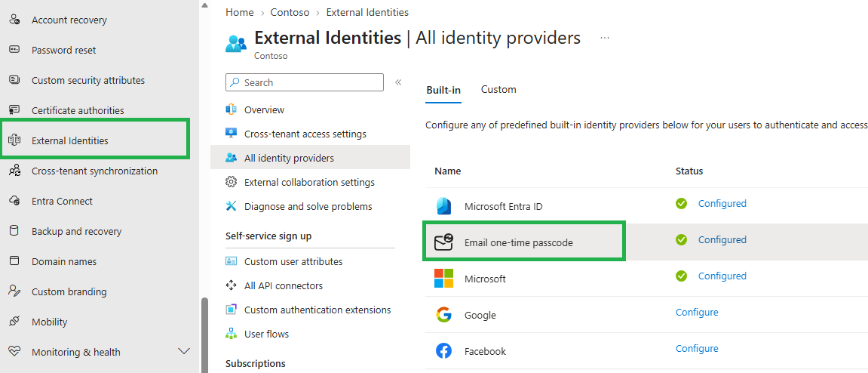
Task: Click Home in the breadcrumb
Action: 240,12
